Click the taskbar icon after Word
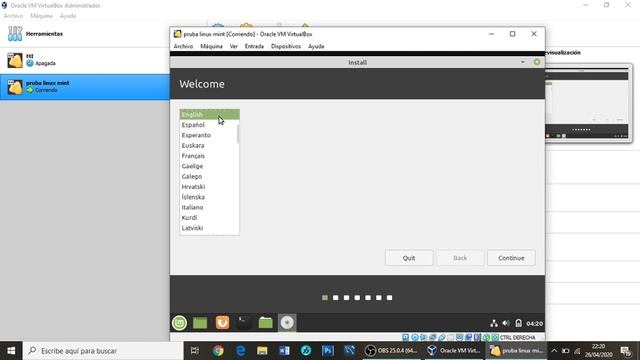Viewport: 640px width, 360px height. click(306, 351)
